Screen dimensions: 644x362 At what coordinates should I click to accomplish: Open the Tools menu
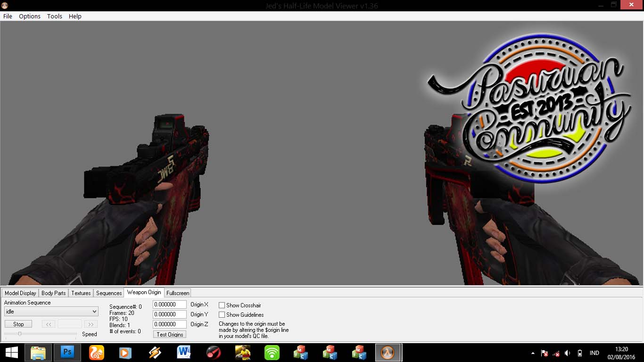point(55,16)
